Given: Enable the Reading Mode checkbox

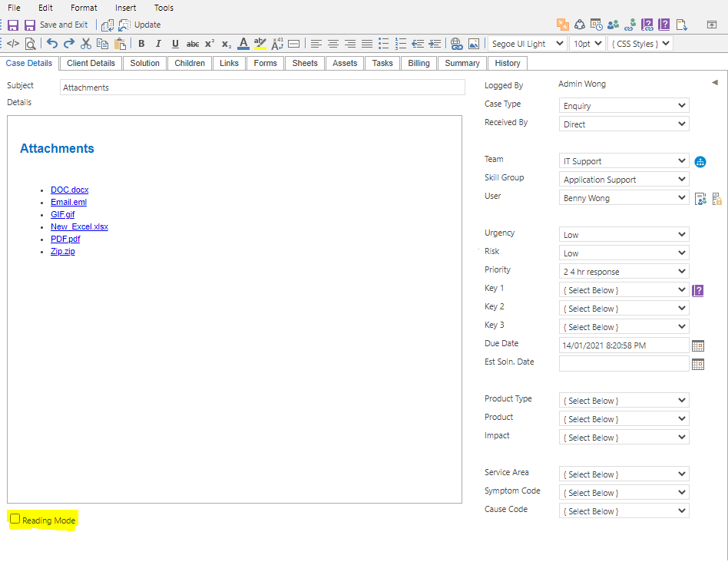Looking at the screenshot, I should (x=15, y=520).
